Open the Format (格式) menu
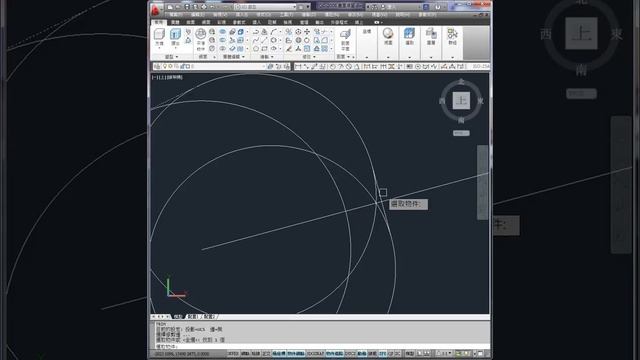640x360 pixels. pyautogui.click(x=263, y=15)
